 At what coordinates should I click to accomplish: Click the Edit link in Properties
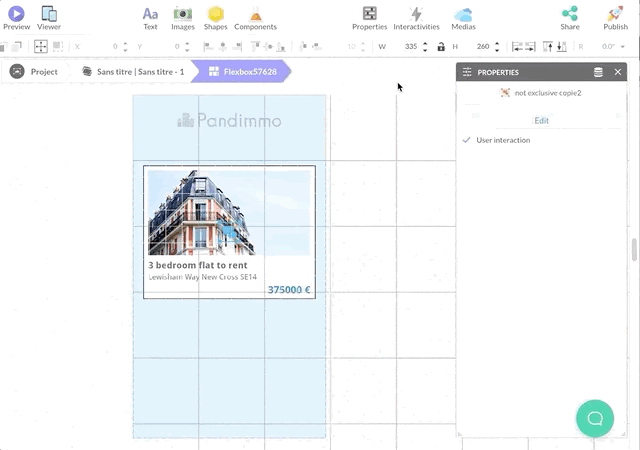(x=541, y=120)
